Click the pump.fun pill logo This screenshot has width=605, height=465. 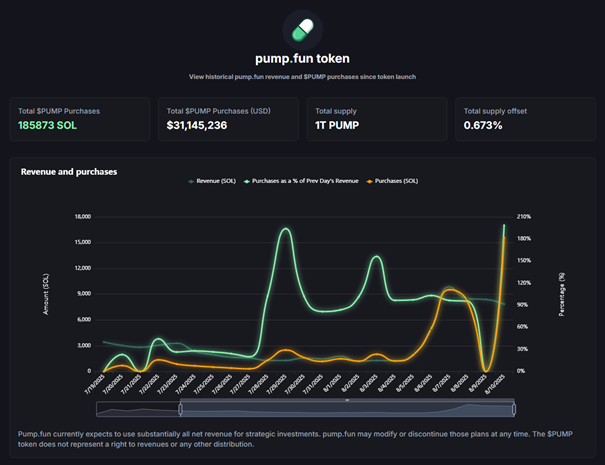coord(302,30)
